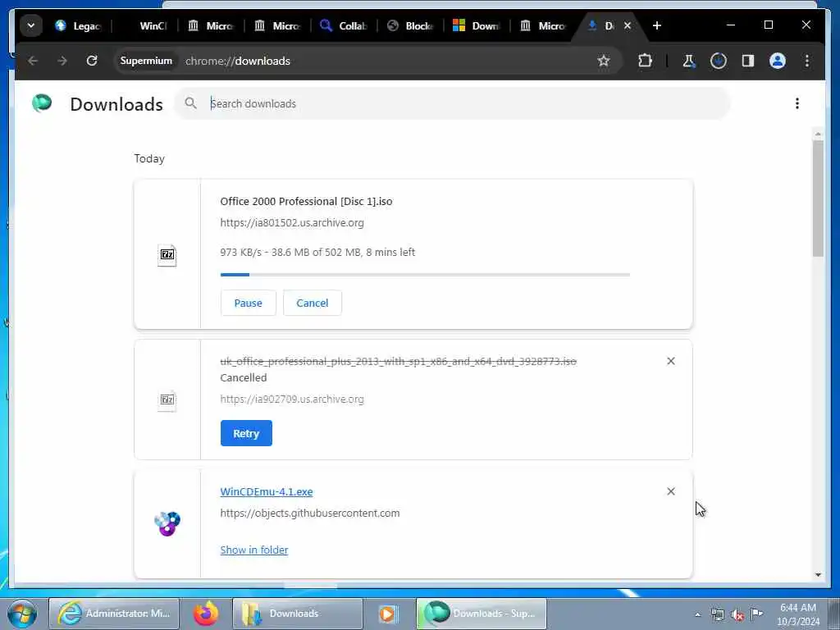Click the ia801502.us.archive.org source URL
The image size is (840, 630).
292,223
